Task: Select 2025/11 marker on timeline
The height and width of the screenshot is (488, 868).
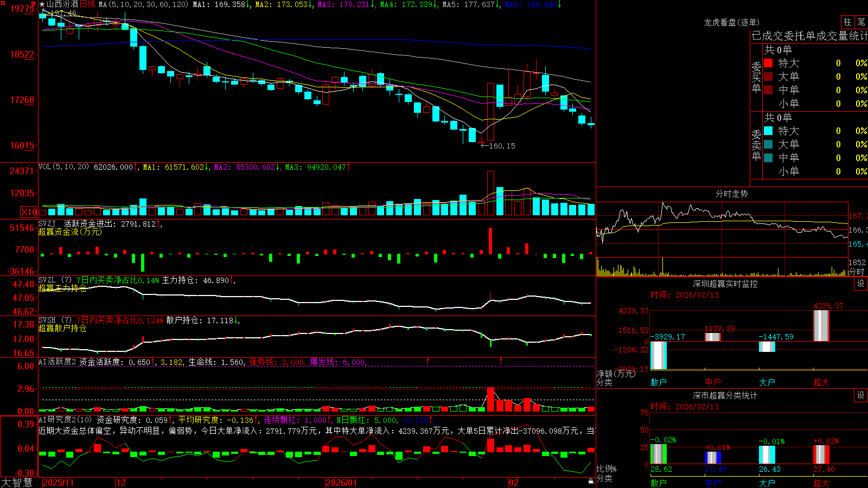Action: coord(58,483)
